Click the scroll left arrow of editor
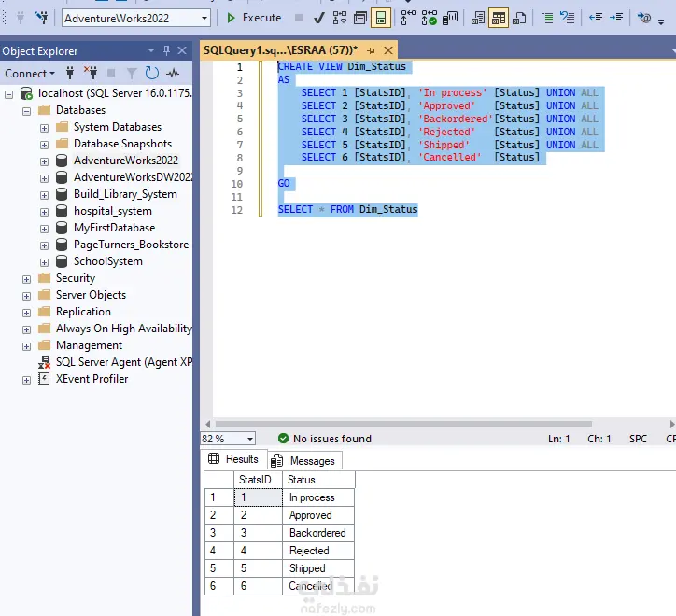The image size is (676, 616). [x=208, y=424]
